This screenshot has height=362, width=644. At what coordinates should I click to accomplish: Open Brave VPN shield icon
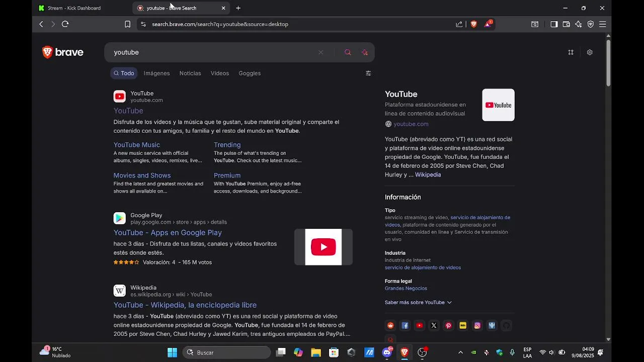click(590, 24)
